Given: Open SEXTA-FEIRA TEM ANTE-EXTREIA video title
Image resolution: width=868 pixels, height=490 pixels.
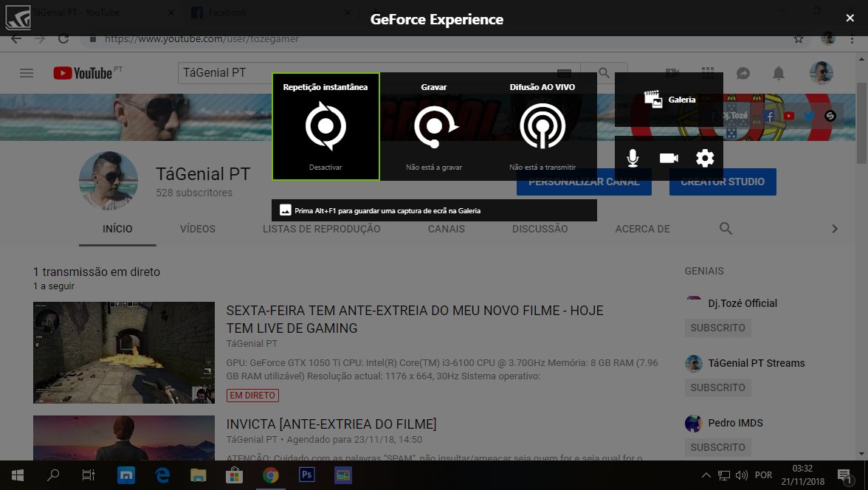Looking at the screenshot, I should coord(415,320).
